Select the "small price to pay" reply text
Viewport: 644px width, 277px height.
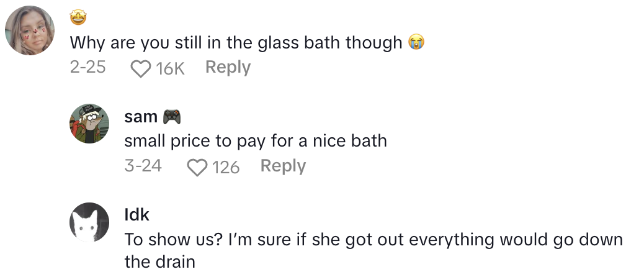tap(256, 142)
